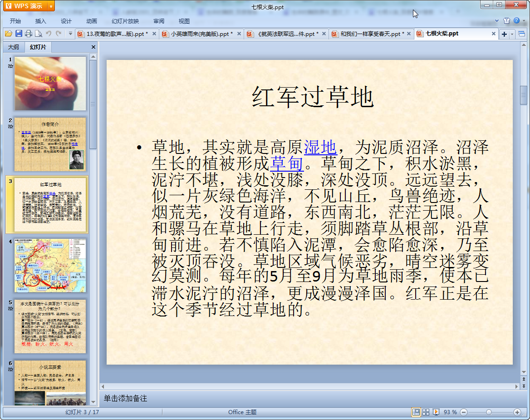The width and height of the screenshot is (530, 420).
Task: Start slideshow from status bar icon
Action: [x=436, y=412]
